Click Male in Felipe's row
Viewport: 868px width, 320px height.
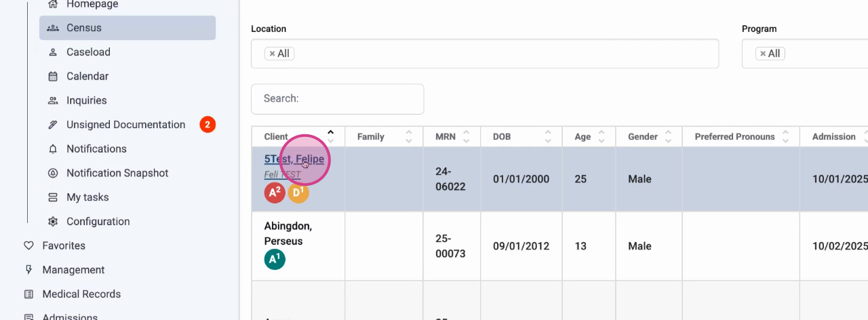(639, 179)
